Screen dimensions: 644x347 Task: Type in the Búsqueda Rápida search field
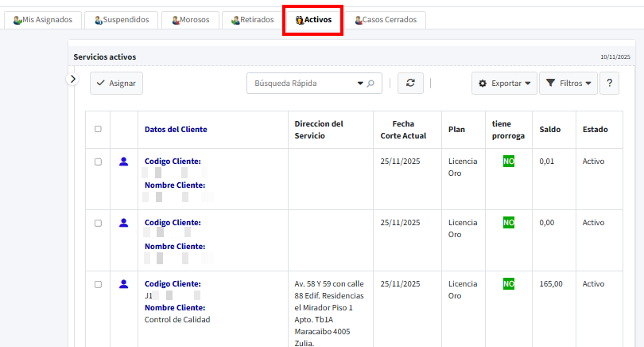(x=302, y=83)
